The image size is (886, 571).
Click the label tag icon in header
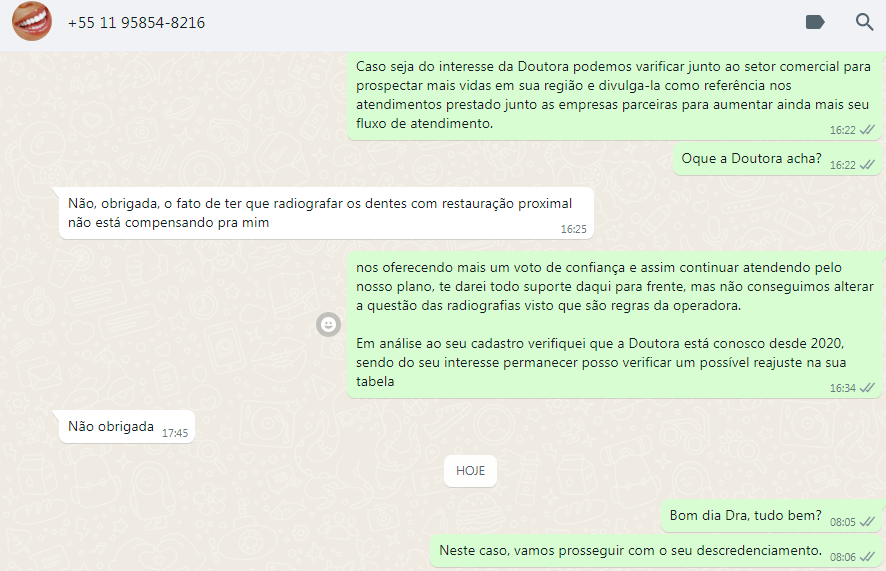[x=815, y=22]
